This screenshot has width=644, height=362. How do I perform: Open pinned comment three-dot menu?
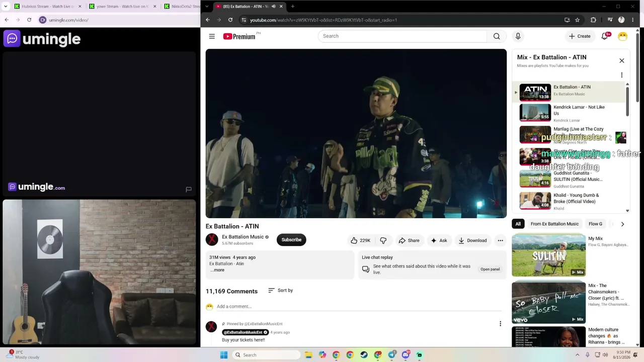pos(500,324)
